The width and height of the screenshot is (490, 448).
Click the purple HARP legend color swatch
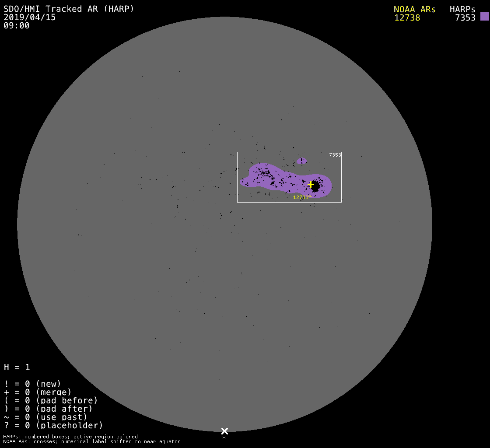pyautogui.click(x=484, y=17)
